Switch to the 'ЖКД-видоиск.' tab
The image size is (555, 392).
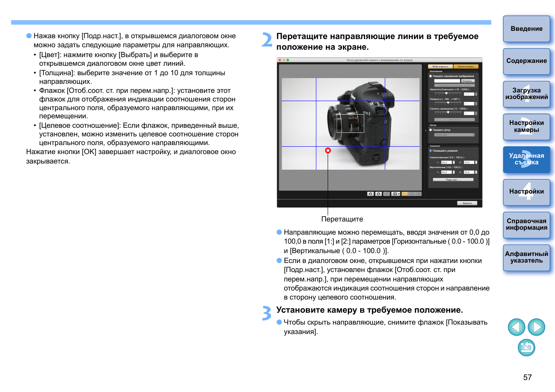pyautogui.click(x=440, y=67)
